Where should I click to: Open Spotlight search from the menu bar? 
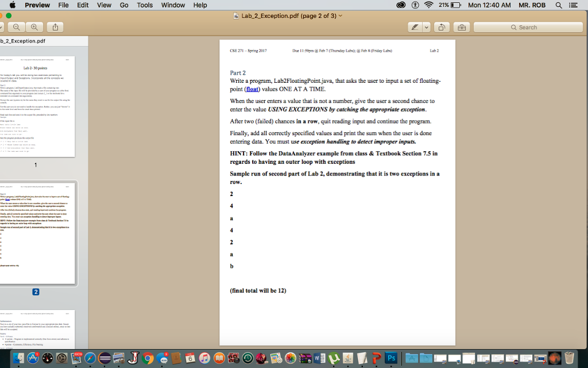click(x=558, y=5)
